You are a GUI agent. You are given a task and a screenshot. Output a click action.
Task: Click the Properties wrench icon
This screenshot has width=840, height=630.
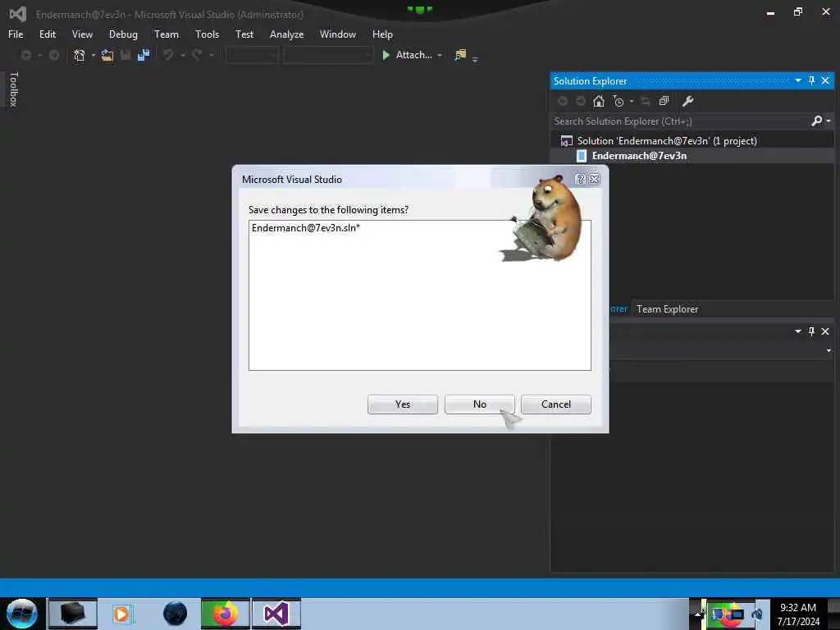tap(688, 101)
